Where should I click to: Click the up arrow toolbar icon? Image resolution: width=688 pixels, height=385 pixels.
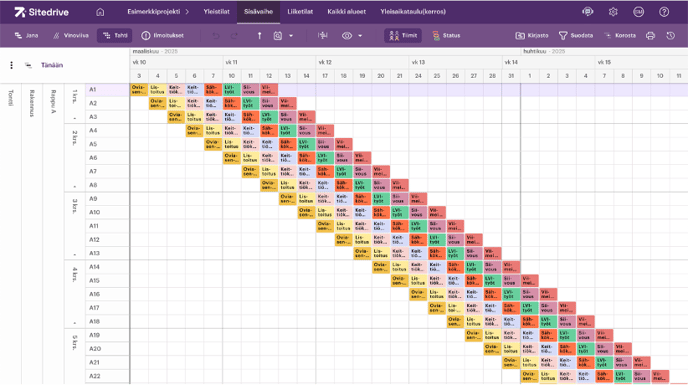(x=259, y=36)
